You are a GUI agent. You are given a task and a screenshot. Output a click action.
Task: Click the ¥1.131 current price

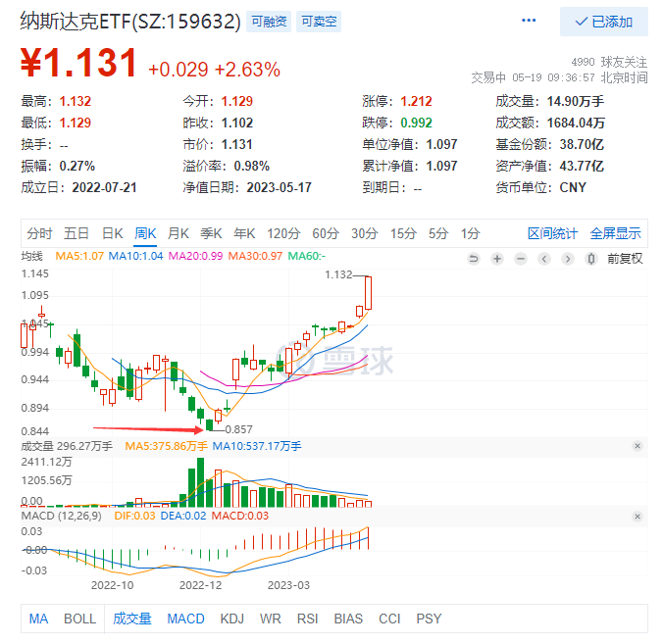tap(78, 63)
